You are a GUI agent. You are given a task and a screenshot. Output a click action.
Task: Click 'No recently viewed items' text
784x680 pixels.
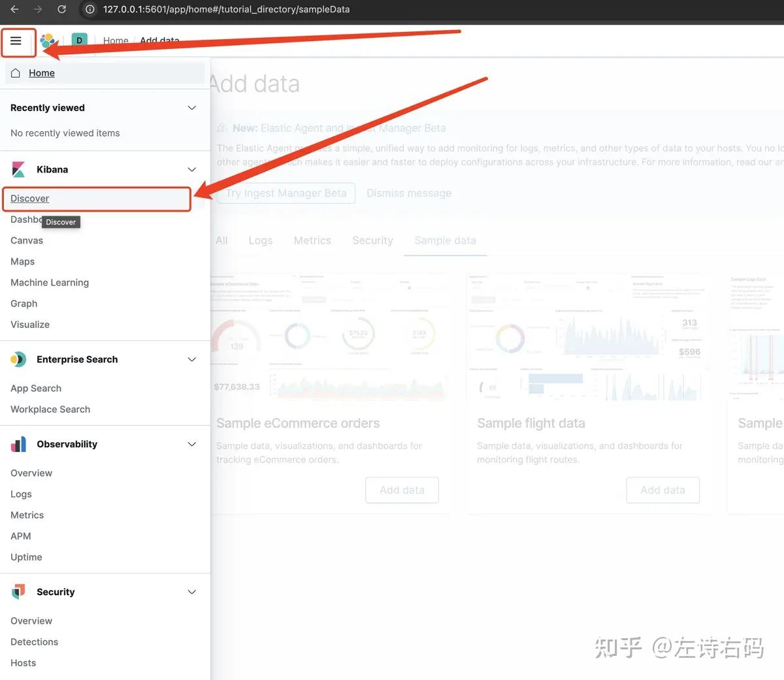65,133
